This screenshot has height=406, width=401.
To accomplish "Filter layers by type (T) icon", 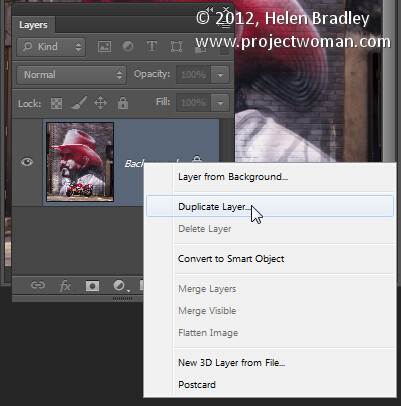I will tap(152, 46).
